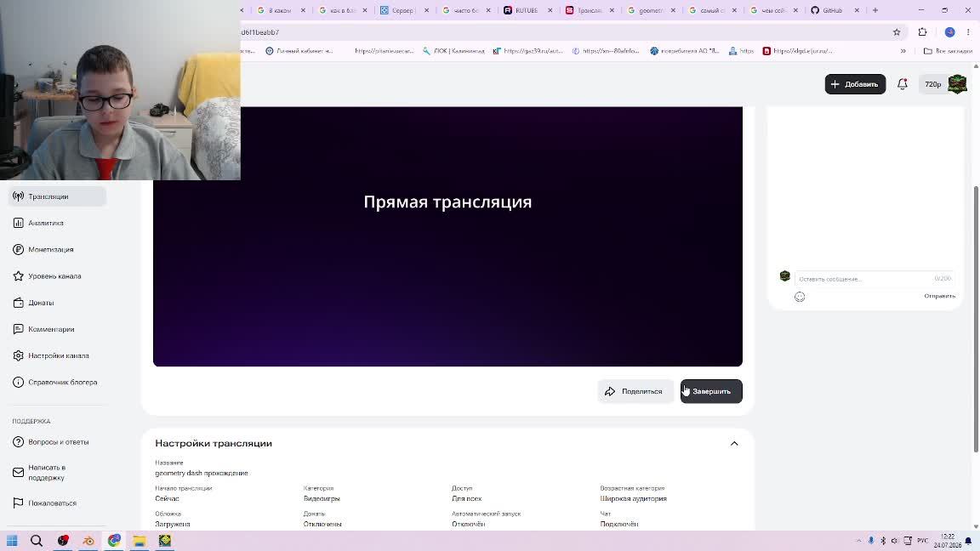Open the Личный кабинет bookmark
The width and height of the screenshot is (980, 551).
pos(299,51)
